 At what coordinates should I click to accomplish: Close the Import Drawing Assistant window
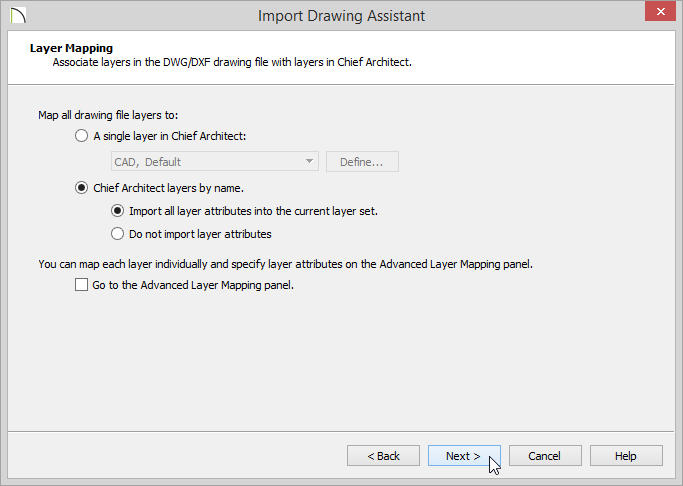click(660, 11)
